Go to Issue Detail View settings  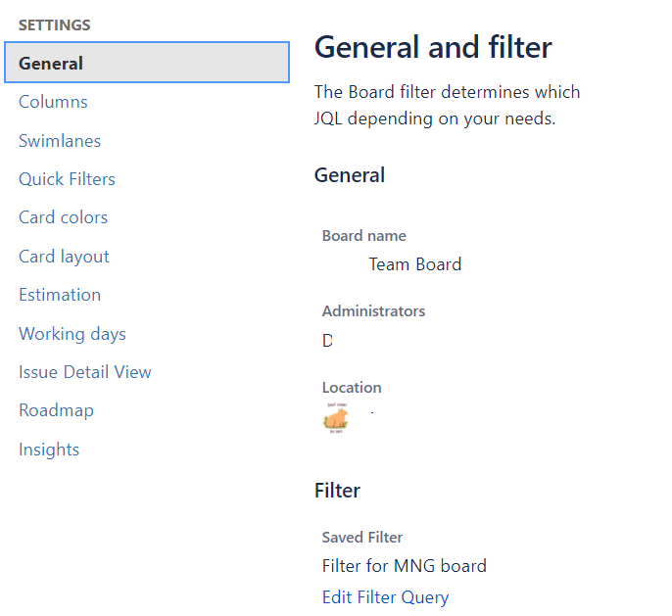point(85,372)
